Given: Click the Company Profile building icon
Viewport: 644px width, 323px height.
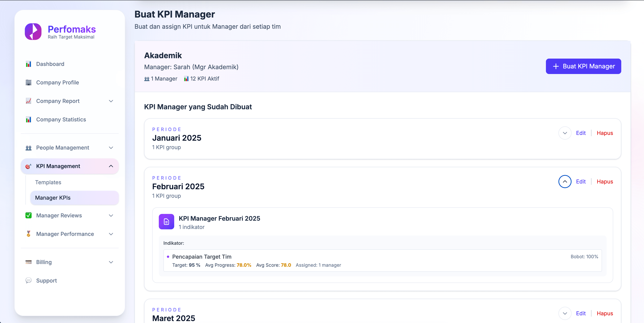Looking at the screenshot, I should tap(29, 82).
